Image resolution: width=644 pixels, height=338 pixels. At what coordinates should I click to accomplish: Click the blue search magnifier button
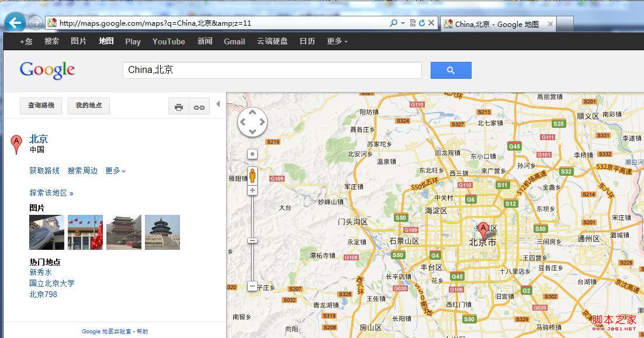coord(451,70)
